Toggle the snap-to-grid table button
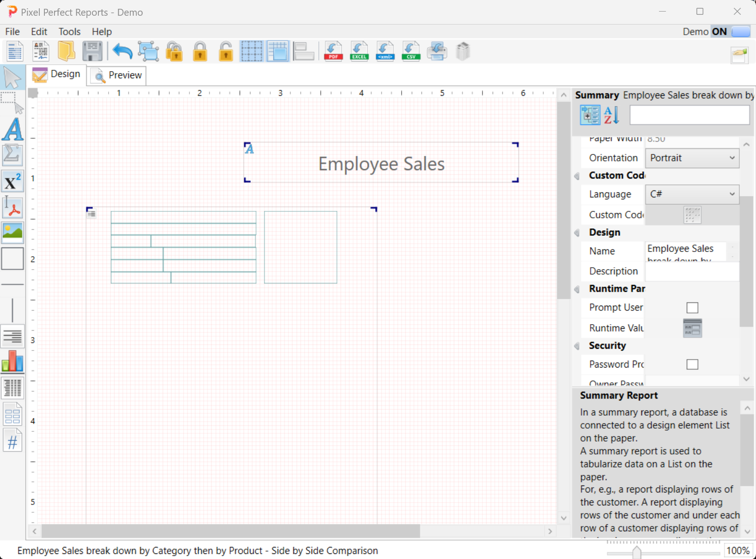Screen dimensions: 756x559 coord(278,51)
